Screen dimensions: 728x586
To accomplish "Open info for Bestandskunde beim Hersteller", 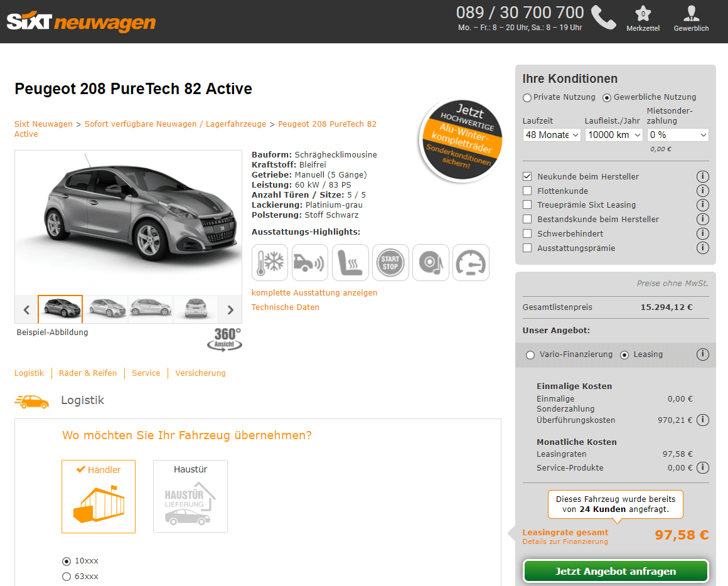I will (x=702, y=219).
